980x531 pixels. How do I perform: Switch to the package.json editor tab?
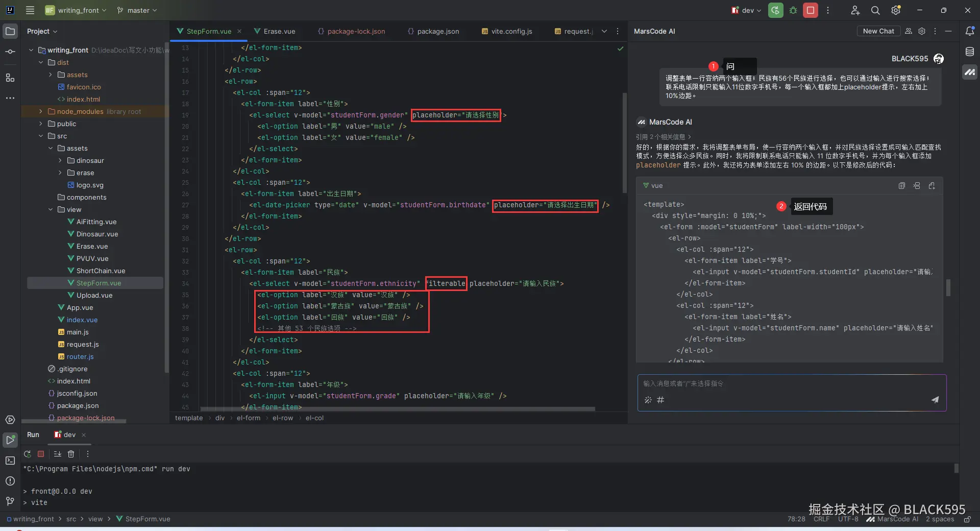tap(433, 31)
